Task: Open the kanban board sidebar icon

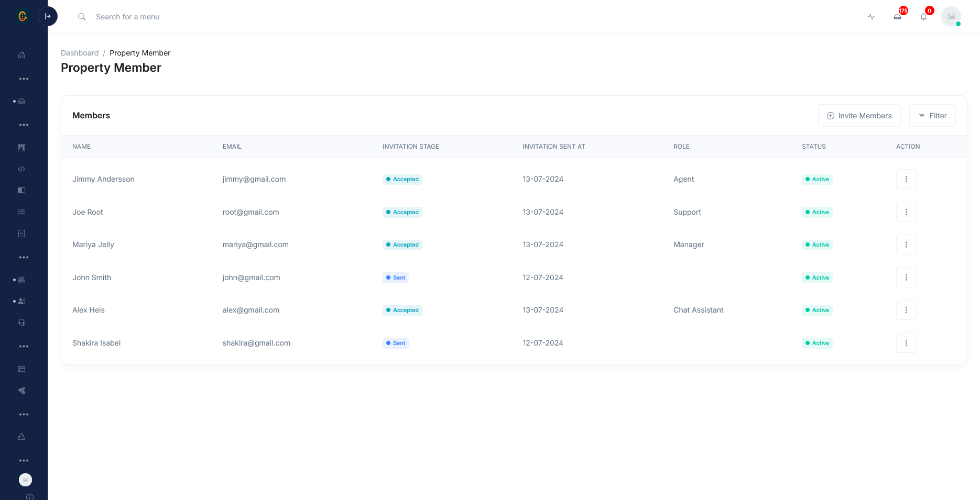Action: point(21,148)
